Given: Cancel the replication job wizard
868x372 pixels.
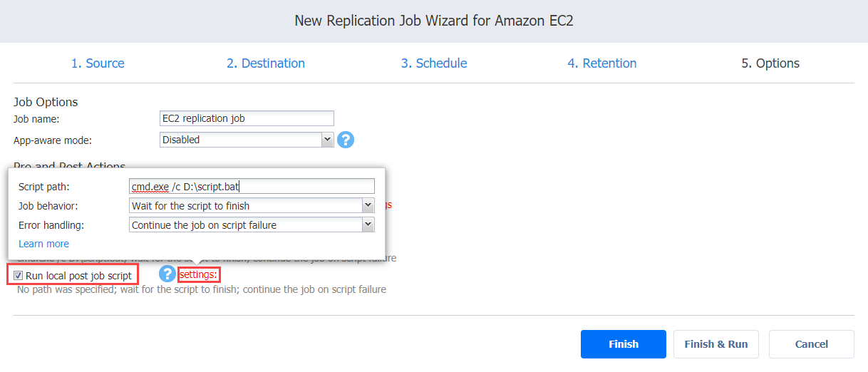Looking at the screenshot, I should click(812, 344).
